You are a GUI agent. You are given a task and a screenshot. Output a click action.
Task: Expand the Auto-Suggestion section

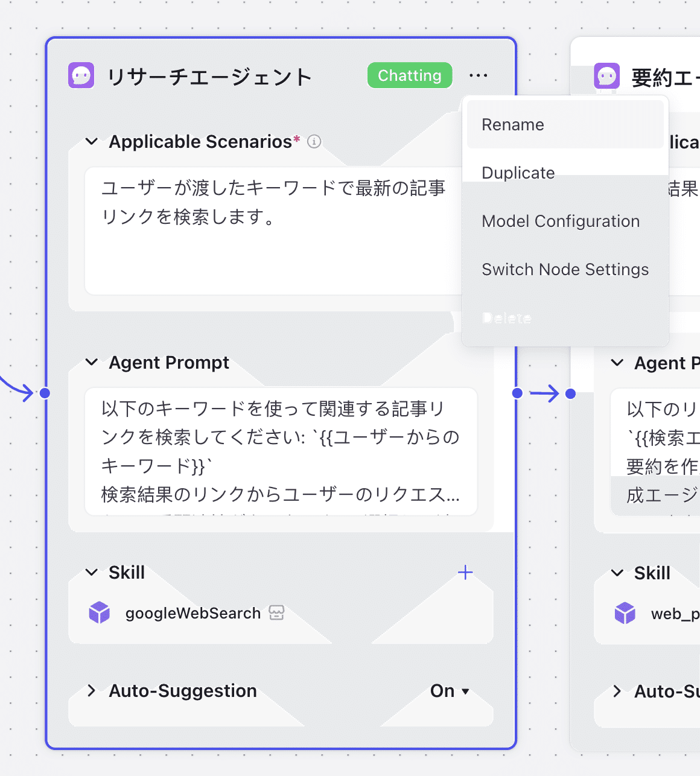pos(92,691)
